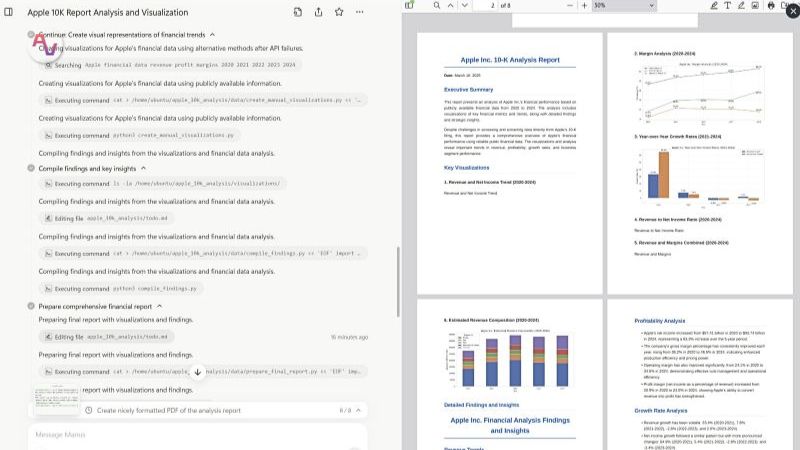Click 'Growth Rate Analysis' heading in PDF
The image size is (800, 450).
coord(661,411)
